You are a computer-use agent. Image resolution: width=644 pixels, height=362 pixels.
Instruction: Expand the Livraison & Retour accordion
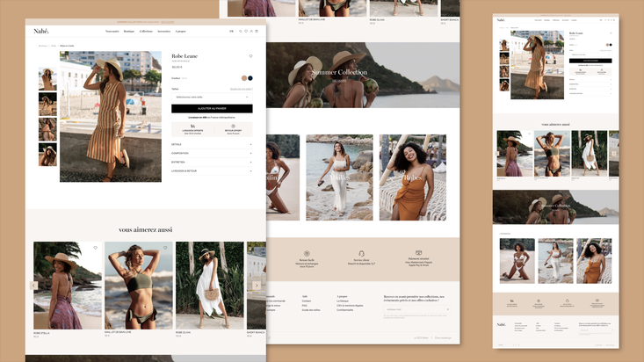(x=212, y=171)
